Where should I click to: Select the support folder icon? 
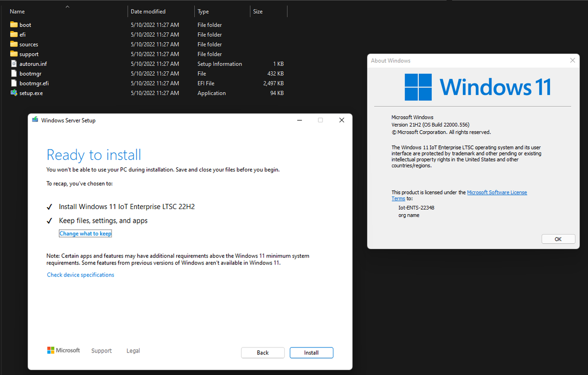[14, 54]
